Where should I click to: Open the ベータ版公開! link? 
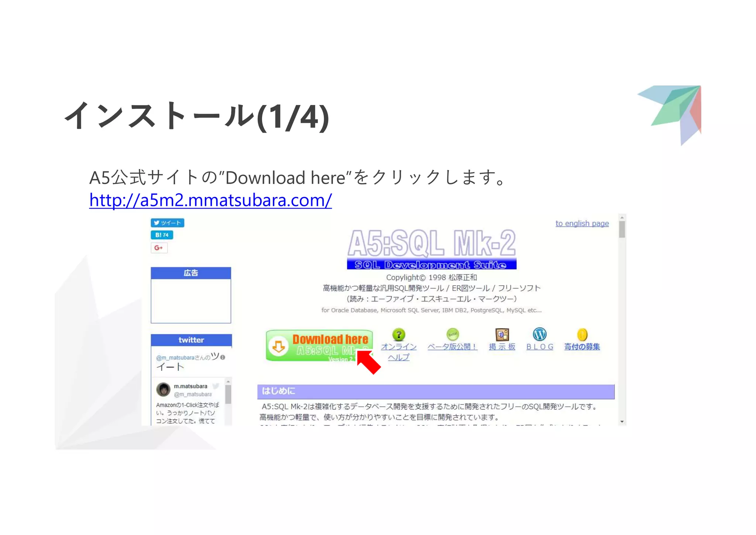(453, 347)
